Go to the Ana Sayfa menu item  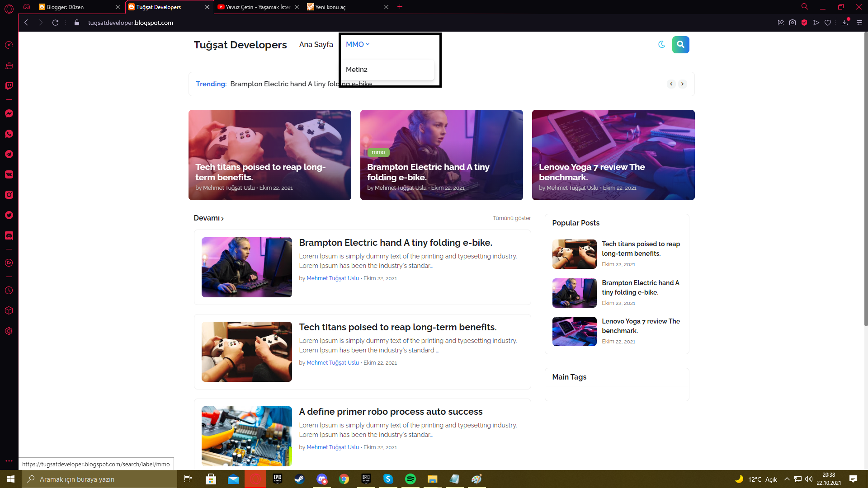tap(316, 44)
